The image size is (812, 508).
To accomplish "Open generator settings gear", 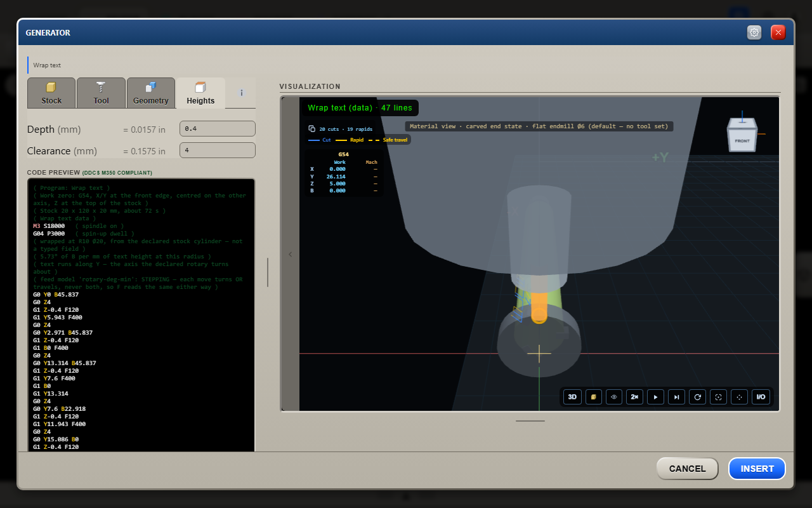I will (754, 32).
